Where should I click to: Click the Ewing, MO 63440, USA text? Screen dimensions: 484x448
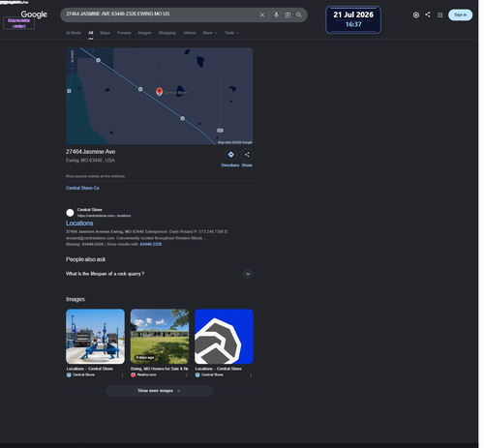90,161
